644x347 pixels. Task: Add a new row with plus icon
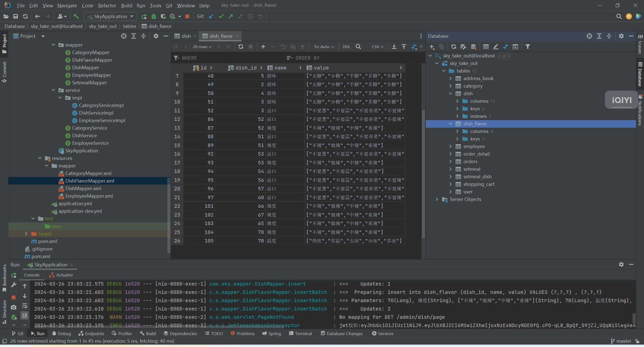click(263, 47)
